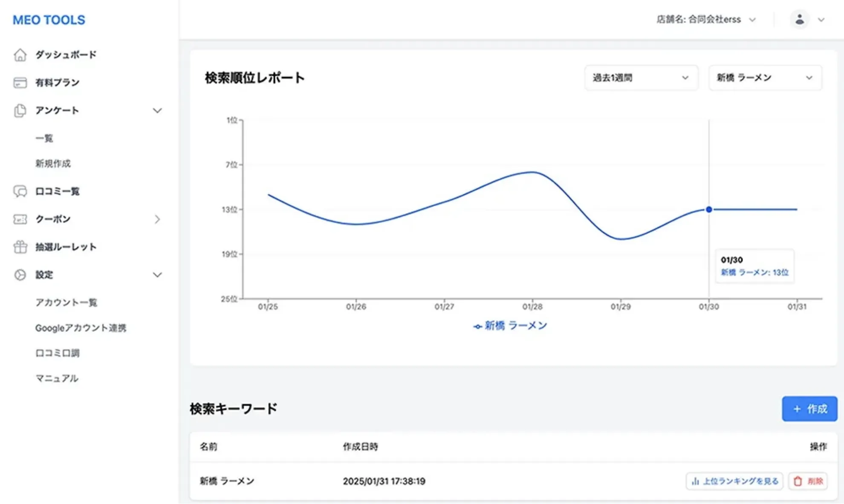
Task: Click the trash icon in 削除 button
Action: point(798,481)
